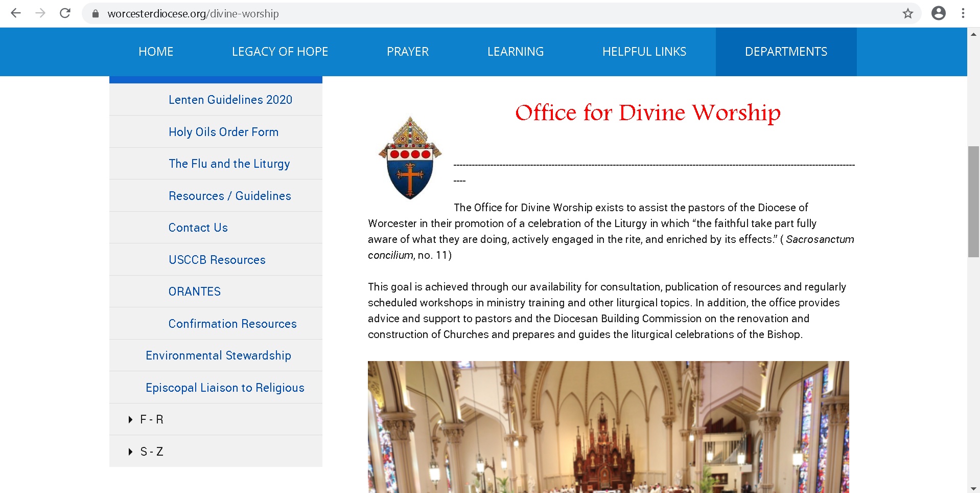Open the PRAYER navigation menu

click(x=407, y=51)
